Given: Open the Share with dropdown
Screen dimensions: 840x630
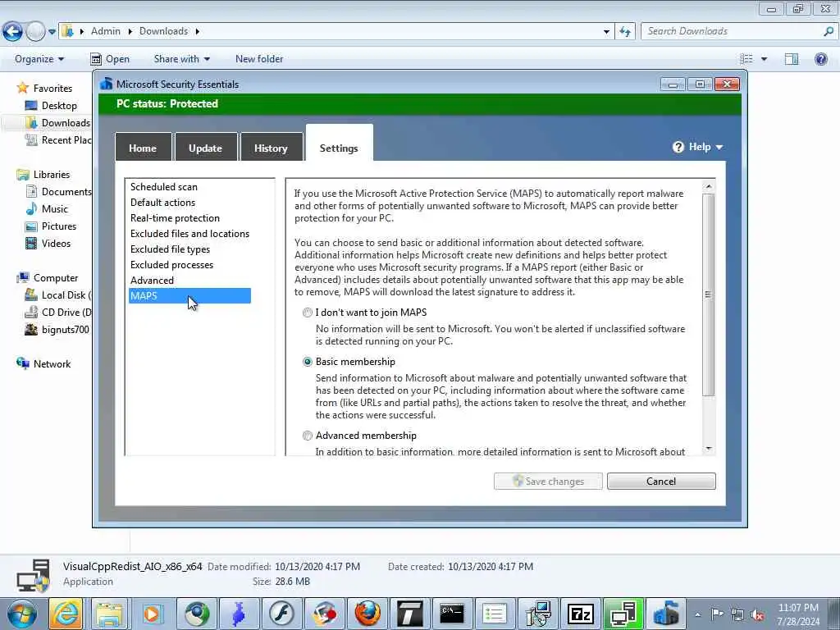Looking at the screenshot, I should coord(181,59).
